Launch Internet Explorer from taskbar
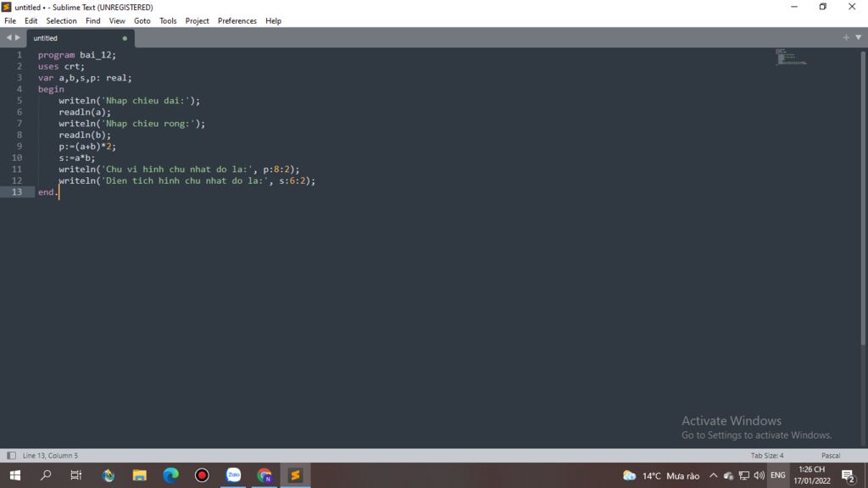This screenshot has width=868, height=488. point(108,475)
